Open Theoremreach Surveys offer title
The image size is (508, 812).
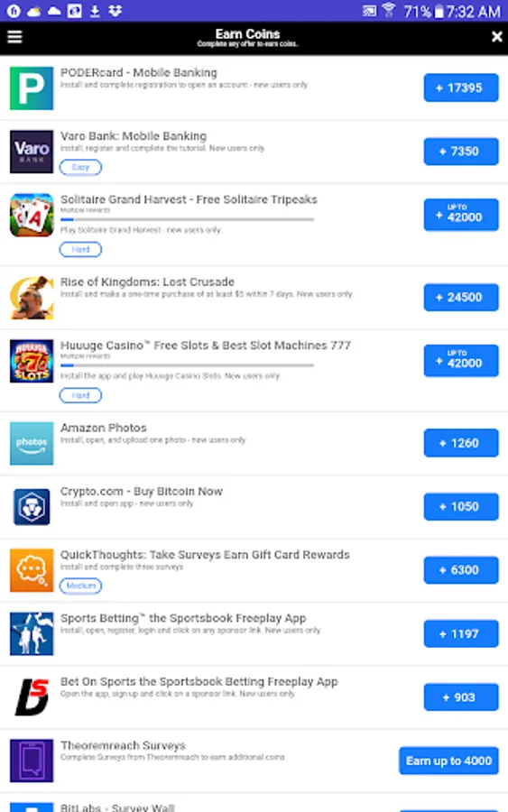123,746
